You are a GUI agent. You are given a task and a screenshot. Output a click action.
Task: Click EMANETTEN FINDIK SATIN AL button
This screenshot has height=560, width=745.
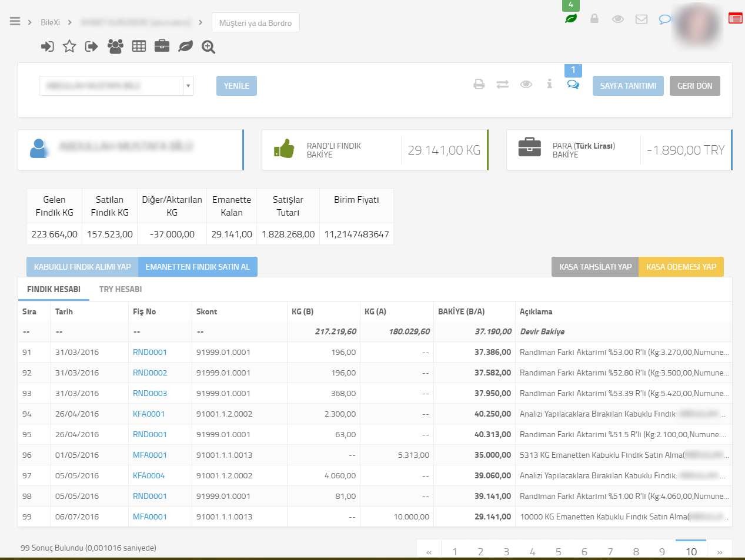198,267
